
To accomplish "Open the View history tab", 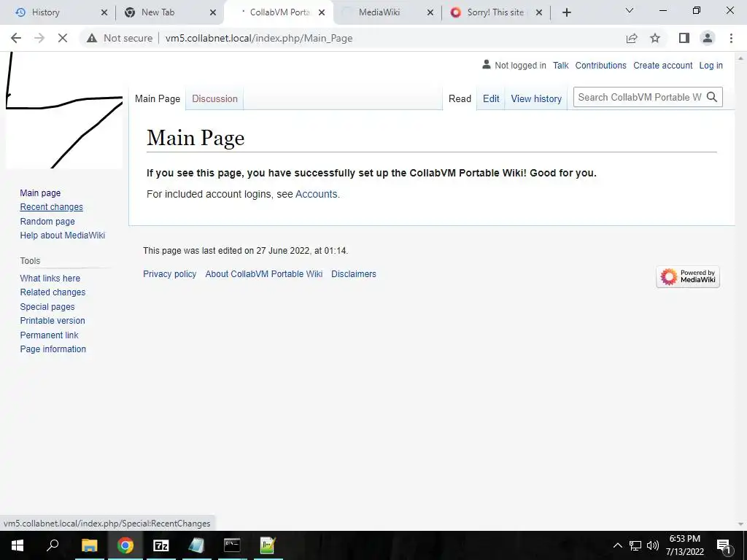I will [x=536, y=98].
